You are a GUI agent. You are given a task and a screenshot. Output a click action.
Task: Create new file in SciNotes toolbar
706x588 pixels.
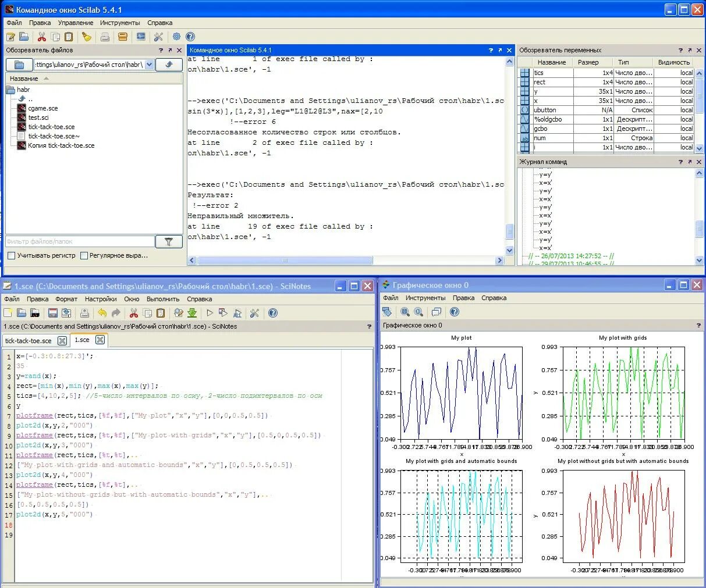click(8, 313)
